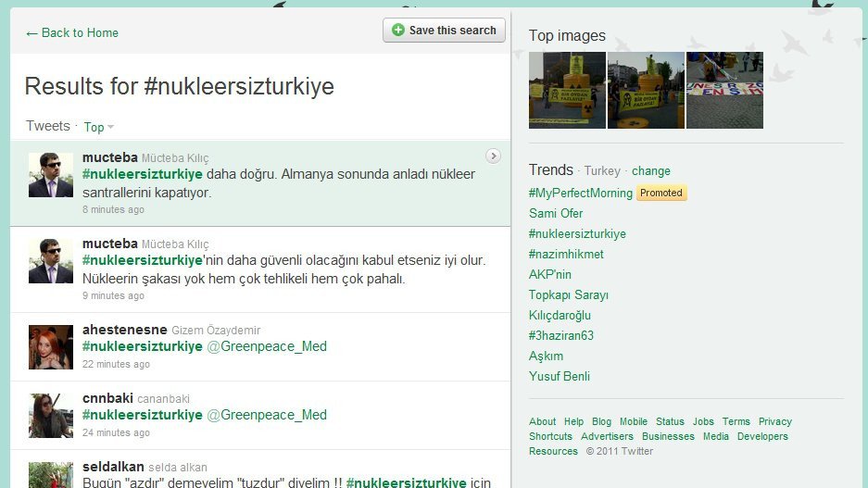Open the Yusuf Benli trend
Screen dimensions: 868x488
(x=560, y=376)
